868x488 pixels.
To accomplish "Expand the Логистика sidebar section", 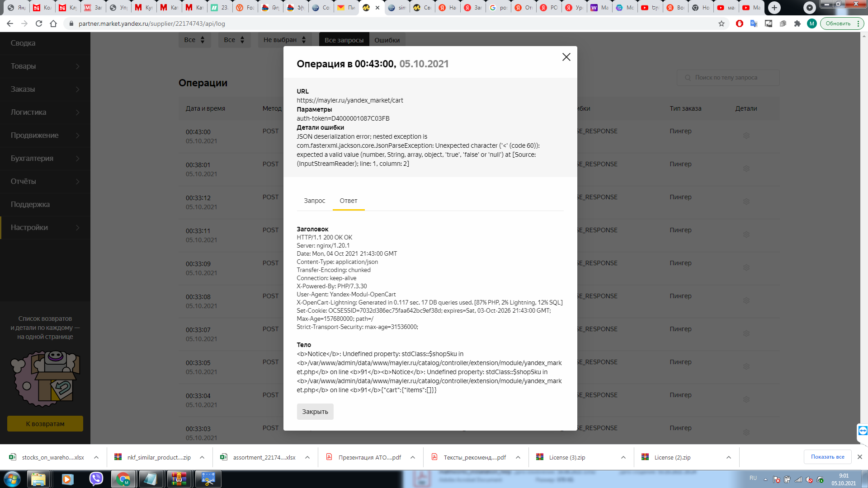I will pyautogui.click(x=45, y=113).
